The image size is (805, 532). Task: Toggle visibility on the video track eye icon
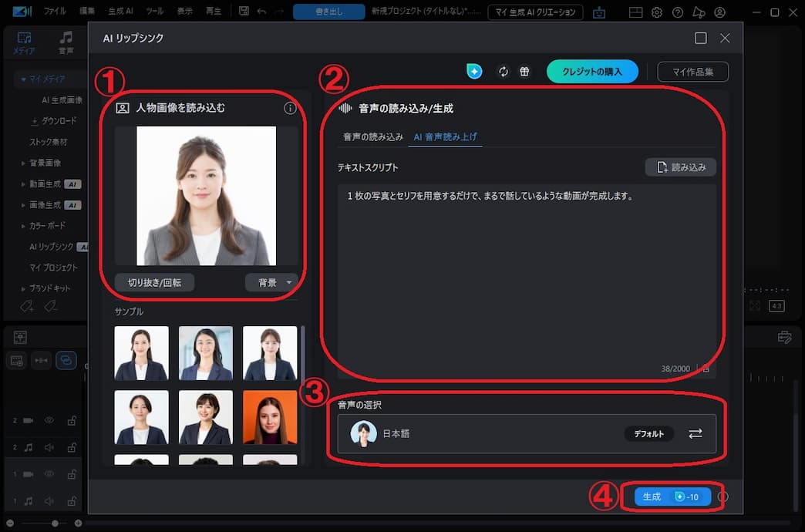(49, 420)
